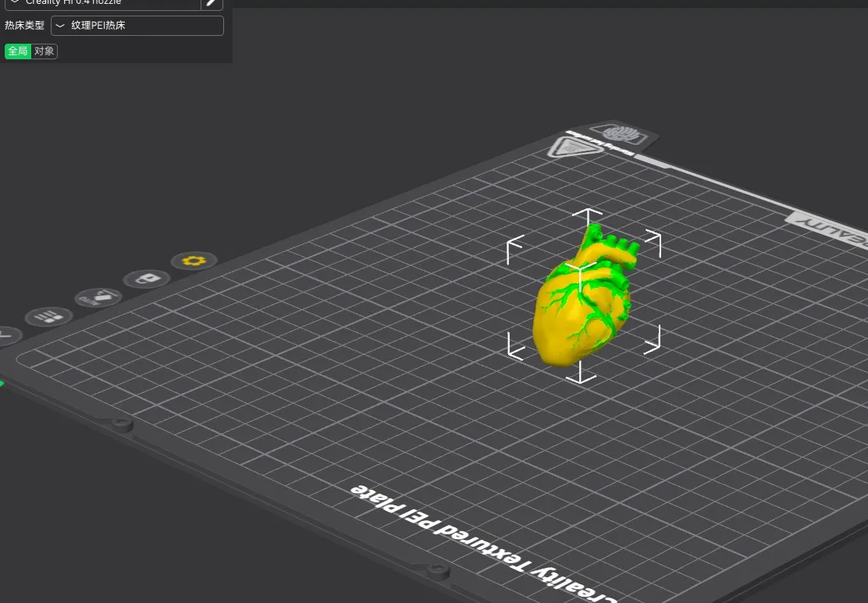
Task: Switch to the 对象 (Object) settings mode
Action: tap(44, 51)
